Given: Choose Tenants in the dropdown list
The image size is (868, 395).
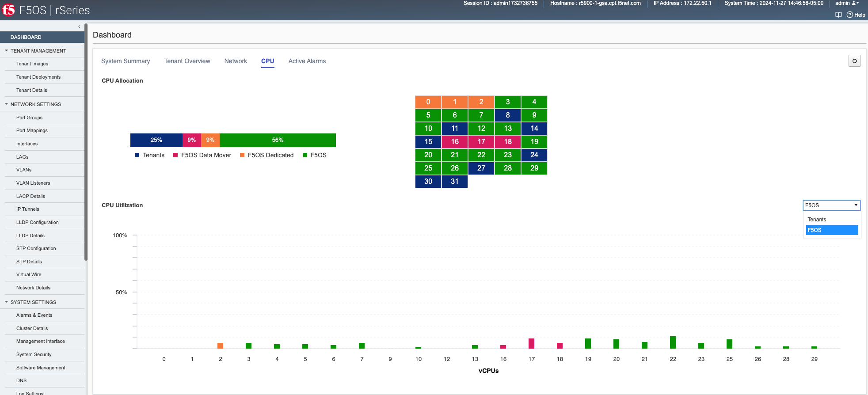Looking at the screenshot, I should [832, 220].
